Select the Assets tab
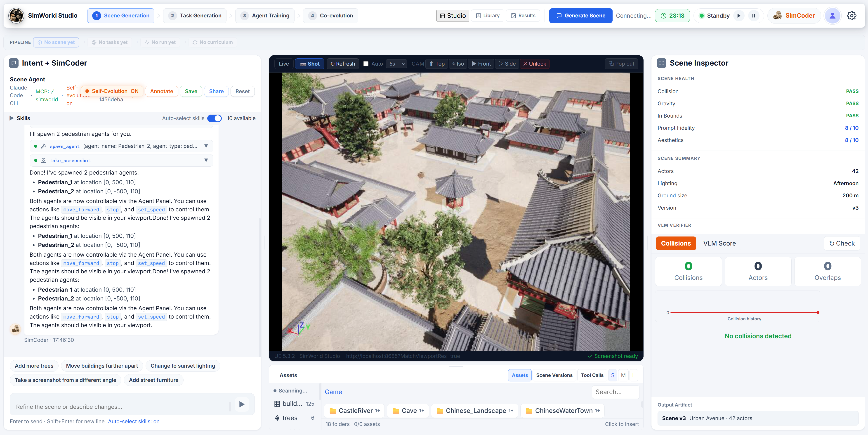 click(x=520, y=375)
